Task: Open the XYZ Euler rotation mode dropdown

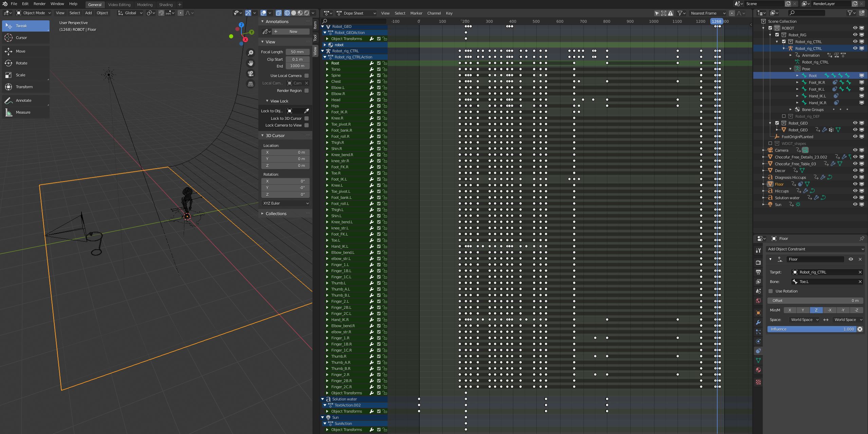Action: pyautogui.click(x=285, y=203)
